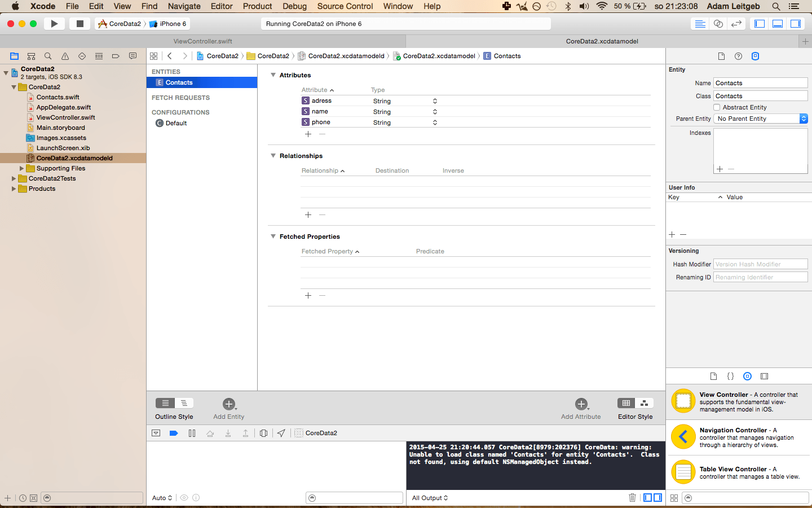Open Spotlight search in menu bar

(776, 6)
